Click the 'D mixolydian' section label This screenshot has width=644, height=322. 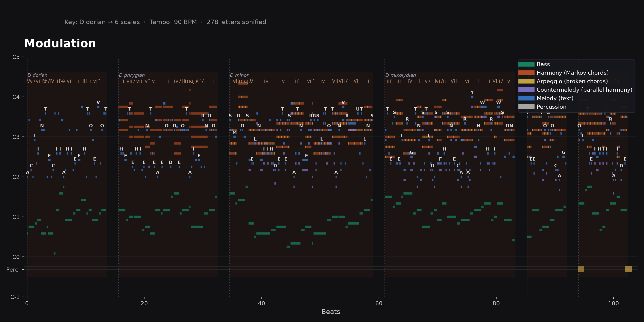click(401, 75)
